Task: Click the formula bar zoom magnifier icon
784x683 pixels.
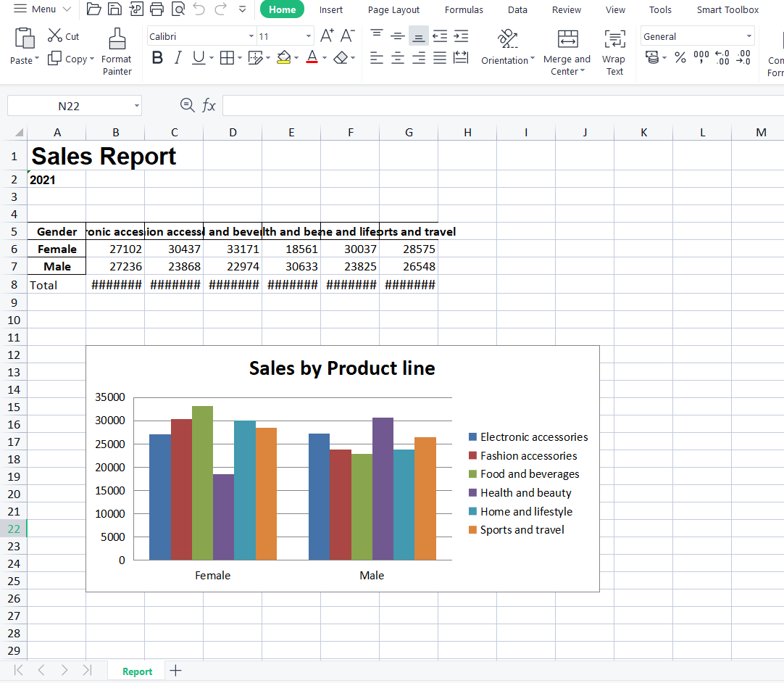Action: [187, 105]
